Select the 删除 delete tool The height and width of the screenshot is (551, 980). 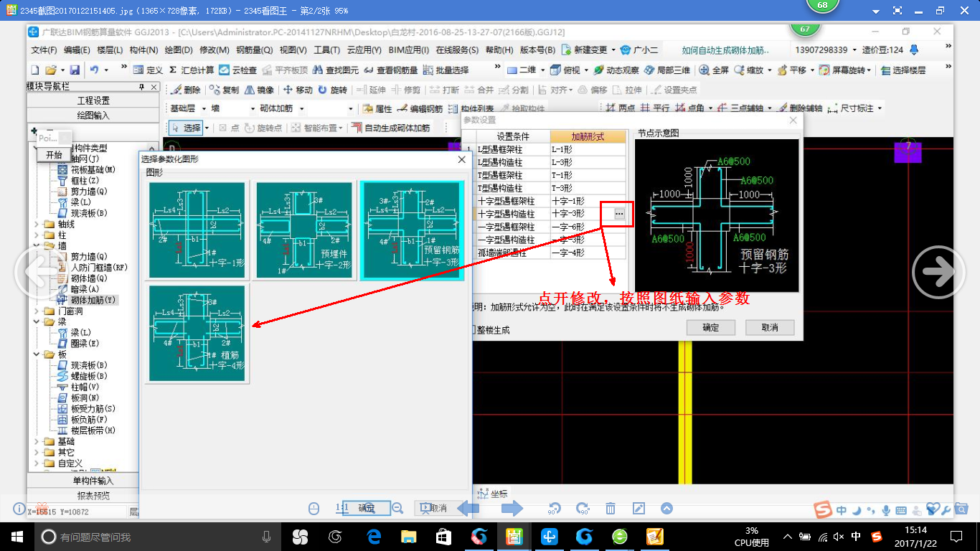[185, 90]
